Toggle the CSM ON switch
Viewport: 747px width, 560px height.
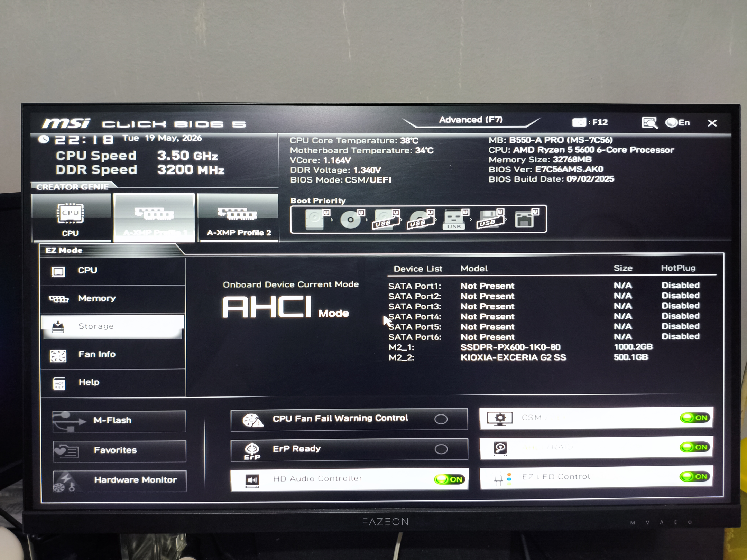695,418
